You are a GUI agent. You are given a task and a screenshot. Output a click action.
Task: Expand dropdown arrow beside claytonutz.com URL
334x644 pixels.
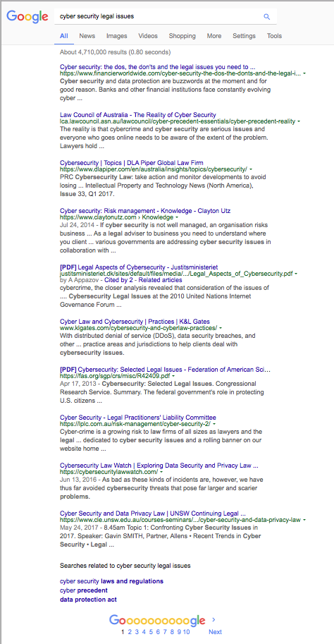pyautogui.click(x=177, y=217)
